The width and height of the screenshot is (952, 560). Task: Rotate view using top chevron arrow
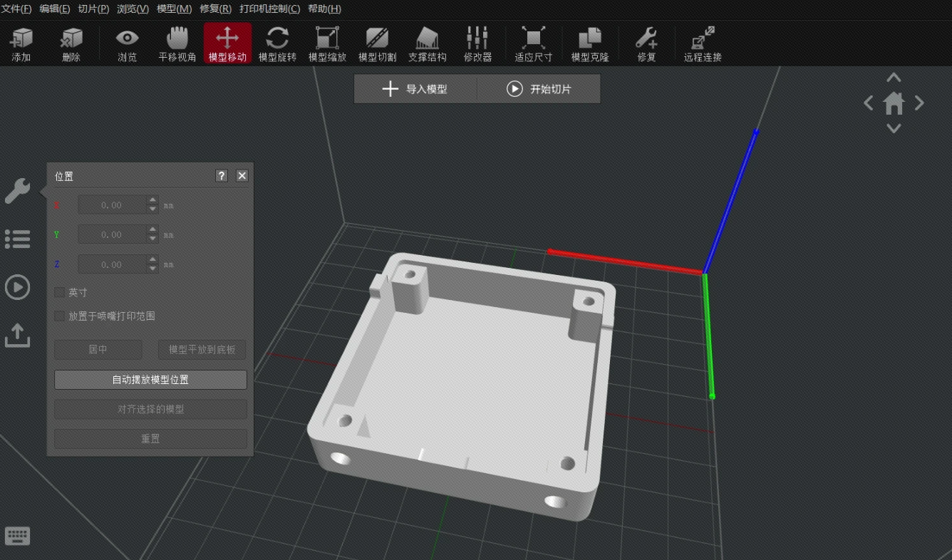[x=894, y=78]
